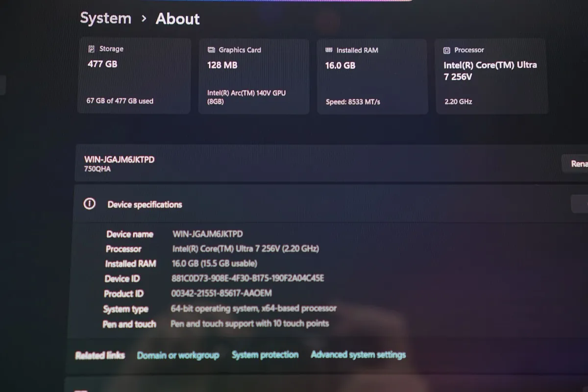Expand the Graphics Card details card
Image resolution: width=588 pixels, height=392 pixels.
tap(253, 76)
